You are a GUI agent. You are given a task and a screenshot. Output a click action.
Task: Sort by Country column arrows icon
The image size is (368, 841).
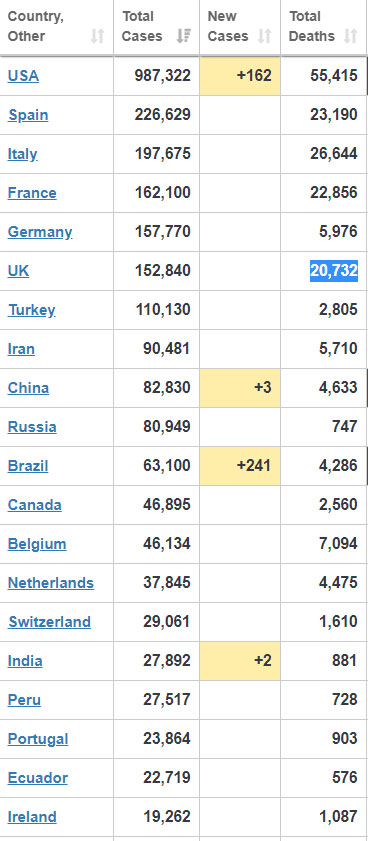tap(97, 36)
